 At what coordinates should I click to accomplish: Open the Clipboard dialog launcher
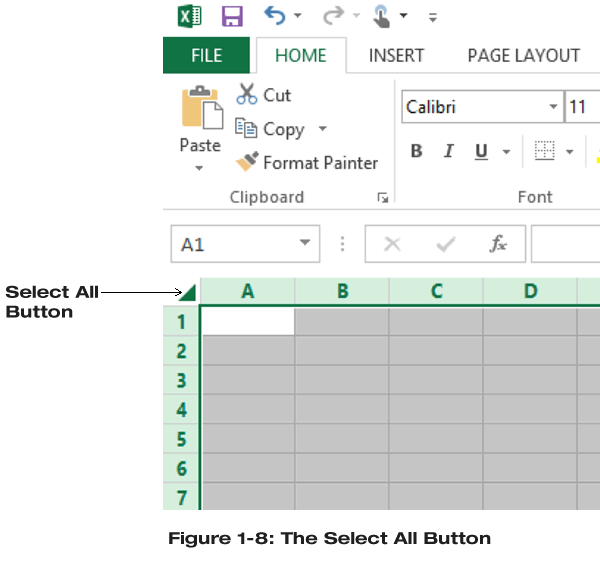coord(382,198)
